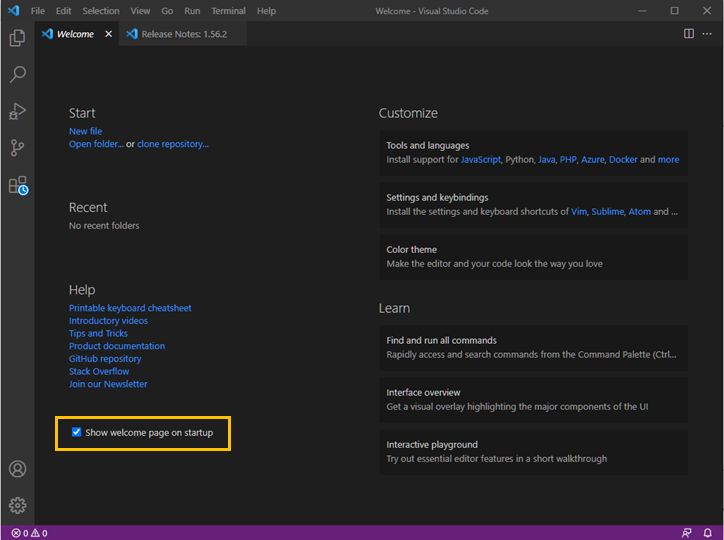
Task: Install JavaScript support link
Action: 481,160
